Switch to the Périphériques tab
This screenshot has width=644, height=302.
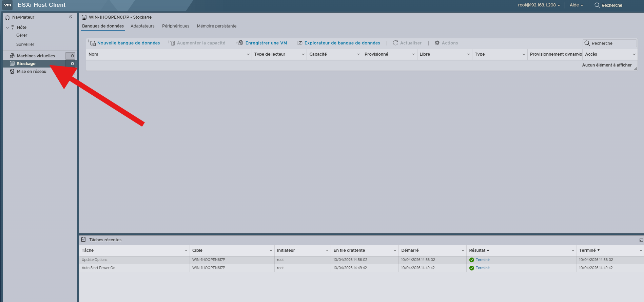[x=176, y=26]
